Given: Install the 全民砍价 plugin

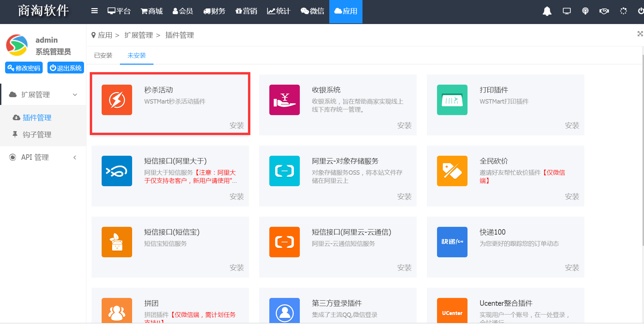Looking at the screenshot, I should point(572,196).
